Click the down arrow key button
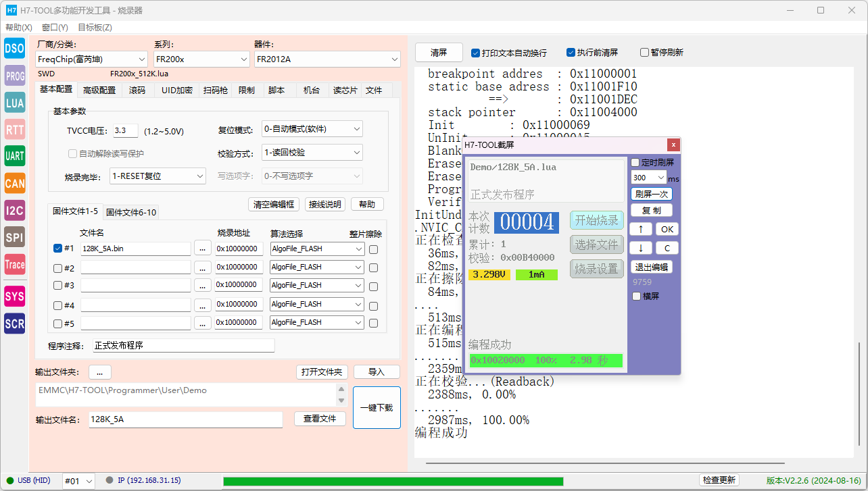868x491 pixels. [641, 248]
